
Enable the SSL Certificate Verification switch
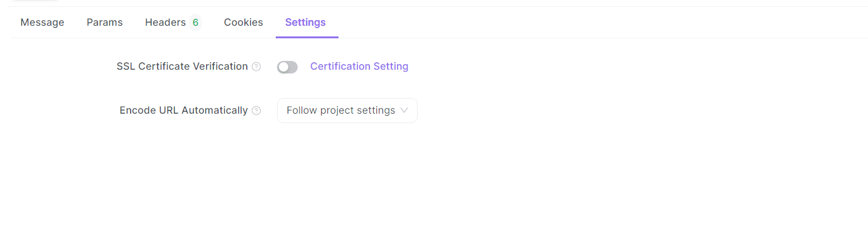pyautogui.click(x=287, y=67)
